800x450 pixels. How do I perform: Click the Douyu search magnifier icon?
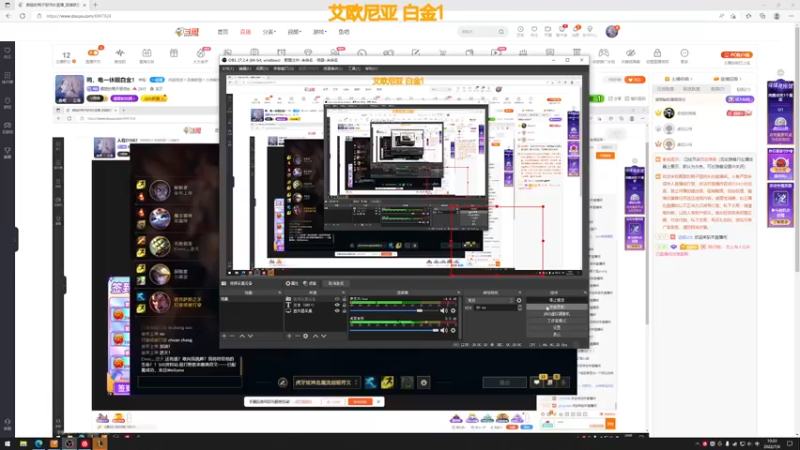(x=502, y=32)
